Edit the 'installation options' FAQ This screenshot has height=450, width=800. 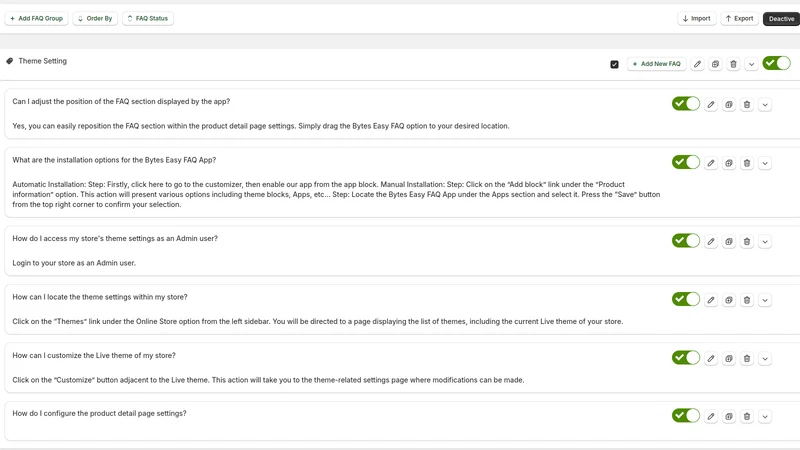click(x=711, y=163)
